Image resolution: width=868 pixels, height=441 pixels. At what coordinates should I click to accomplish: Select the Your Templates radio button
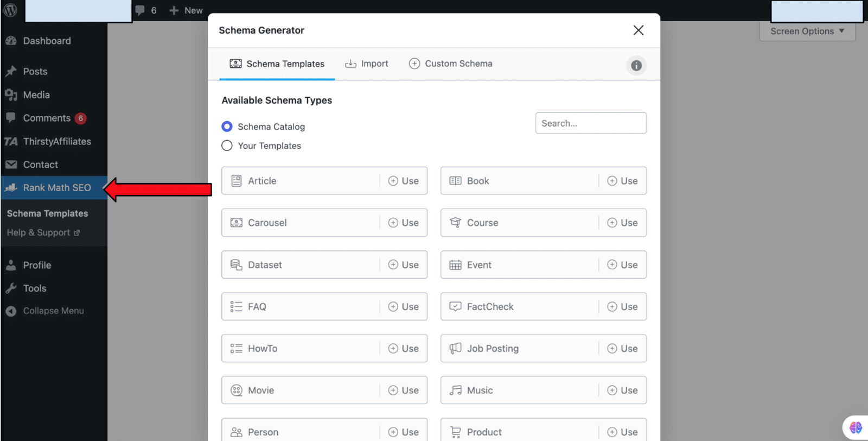227,146
